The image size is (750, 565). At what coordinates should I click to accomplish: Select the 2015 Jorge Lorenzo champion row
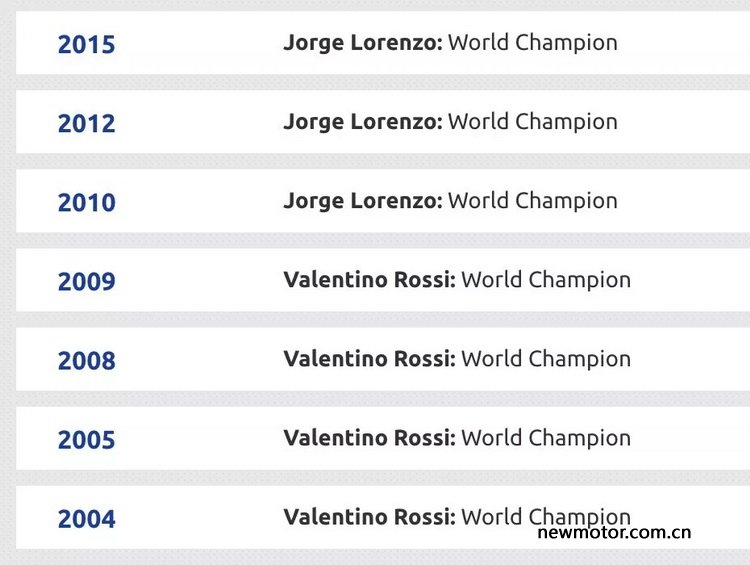pyautogui.click(x=383, y=43)
